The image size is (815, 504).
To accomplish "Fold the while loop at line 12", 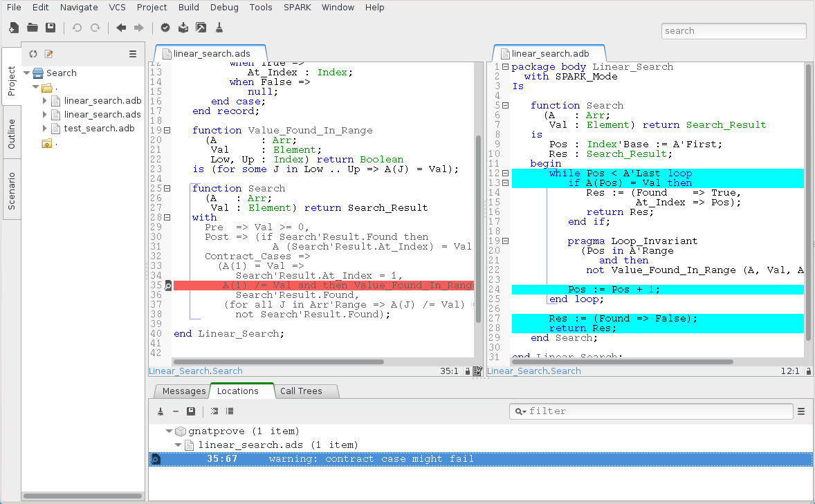I will (x=505, y=173).
